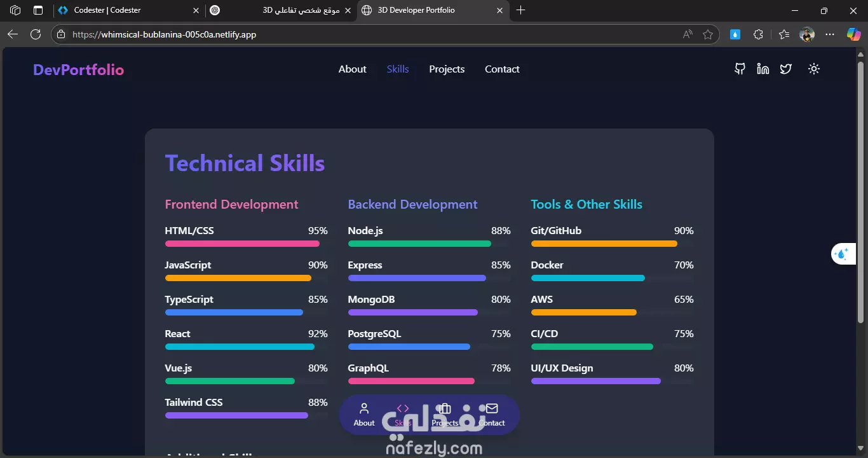
Task: Refresh the current page
Action: (36, 34)
